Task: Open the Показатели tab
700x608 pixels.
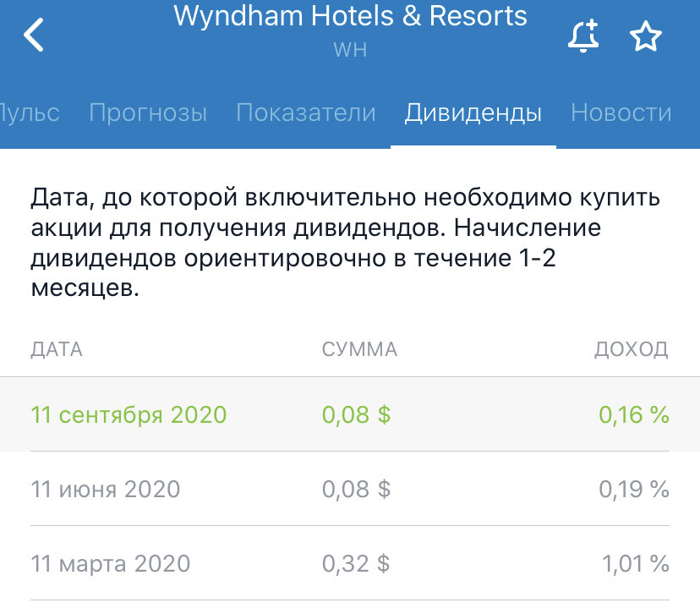Action: (x=306, y=112)
